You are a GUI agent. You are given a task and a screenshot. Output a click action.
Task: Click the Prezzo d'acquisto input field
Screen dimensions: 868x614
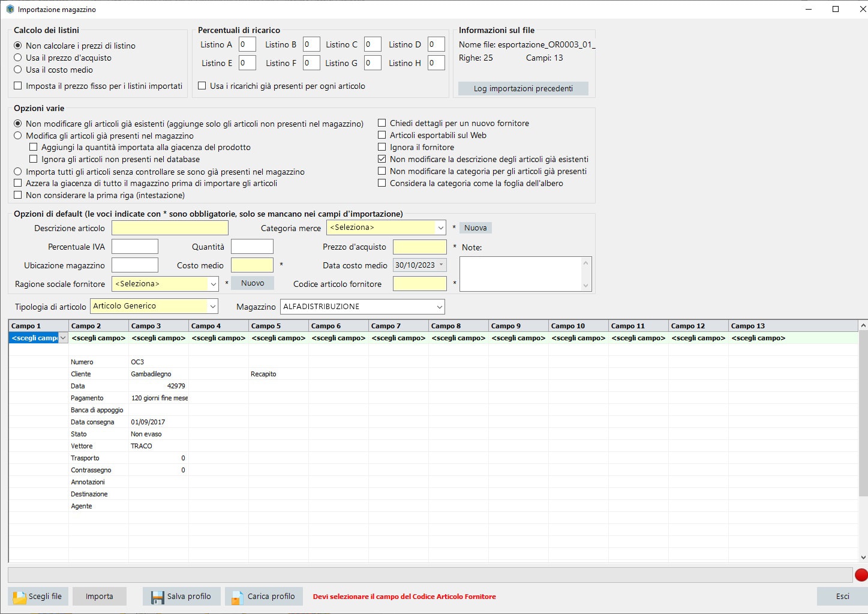click(x=420, y=247)
